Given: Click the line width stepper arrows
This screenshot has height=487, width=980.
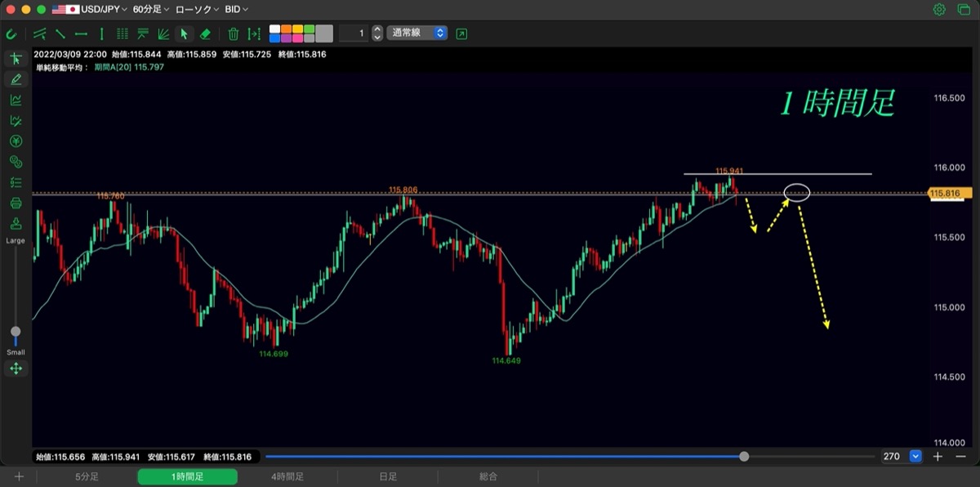Looking at the screenshot, I should tap(377, 34).
